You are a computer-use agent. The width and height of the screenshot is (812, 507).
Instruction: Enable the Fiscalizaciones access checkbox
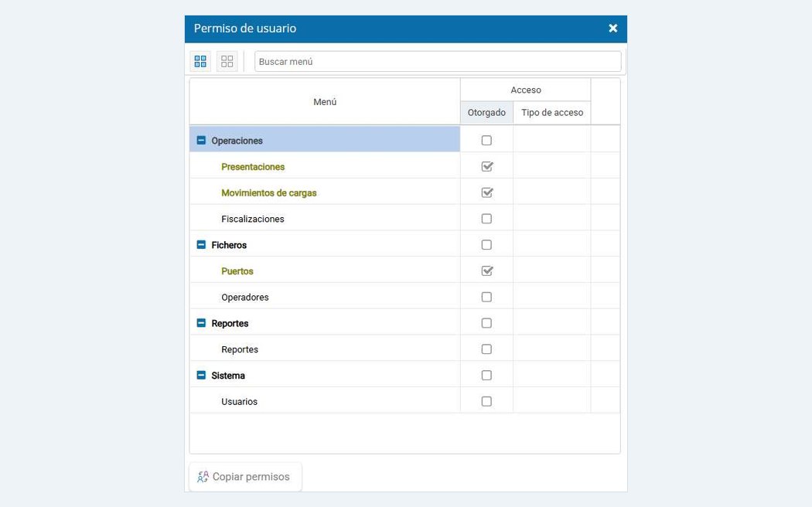click(x=486, y=219)
